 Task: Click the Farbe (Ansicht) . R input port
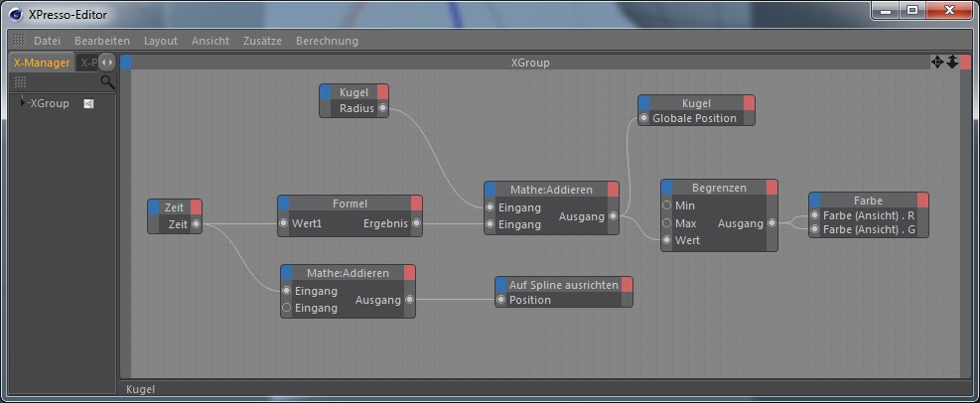(815, 215)
